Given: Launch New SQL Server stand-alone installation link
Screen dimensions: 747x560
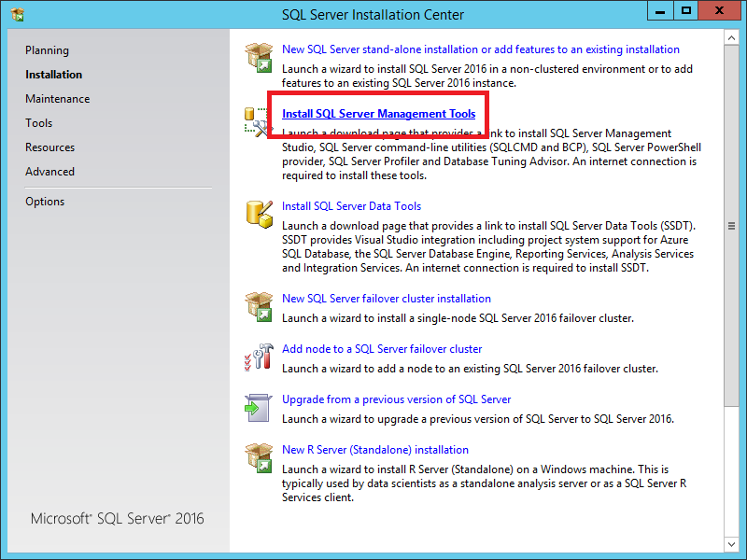Looking at the screenshot, I should click(x=480, y=49).
